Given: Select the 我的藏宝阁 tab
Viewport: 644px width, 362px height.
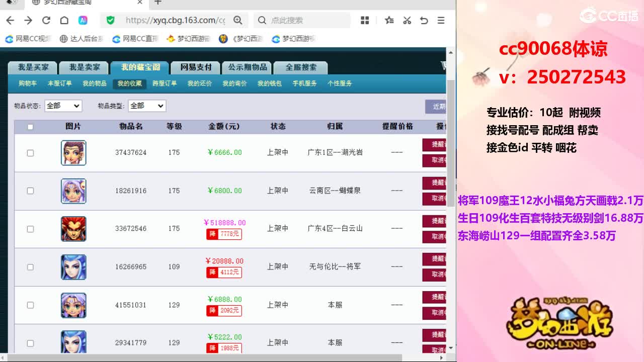Looking at the screenshot, I should 140,67.
